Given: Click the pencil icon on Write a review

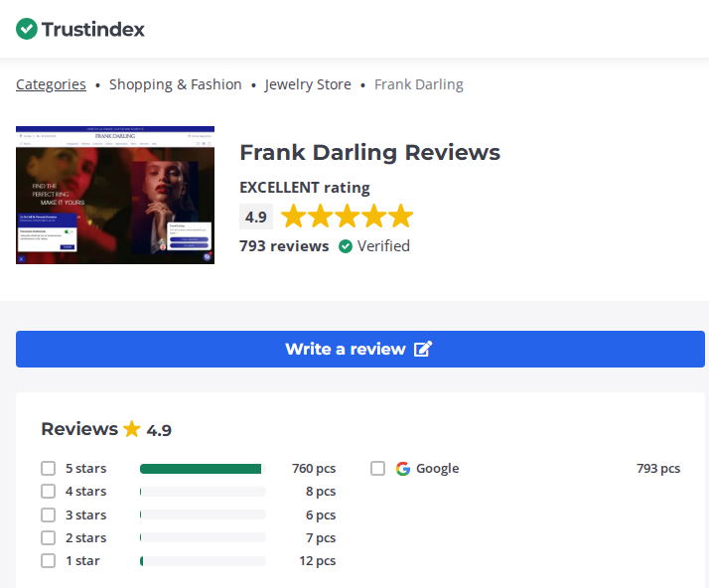Looking at the screenshot, I should pos(423,350).
